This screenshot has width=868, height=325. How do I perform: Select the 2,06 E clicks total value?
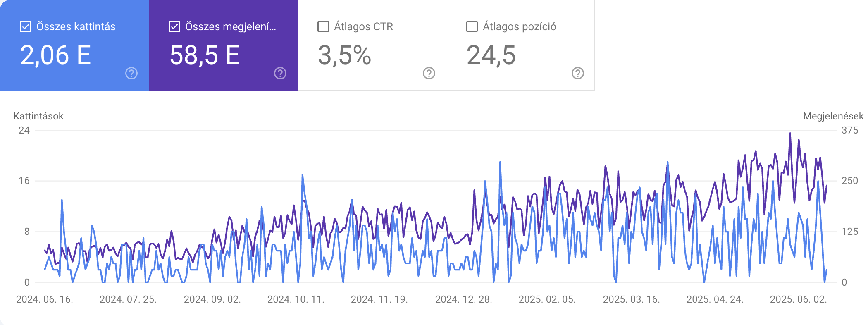(x=56, y=55)
